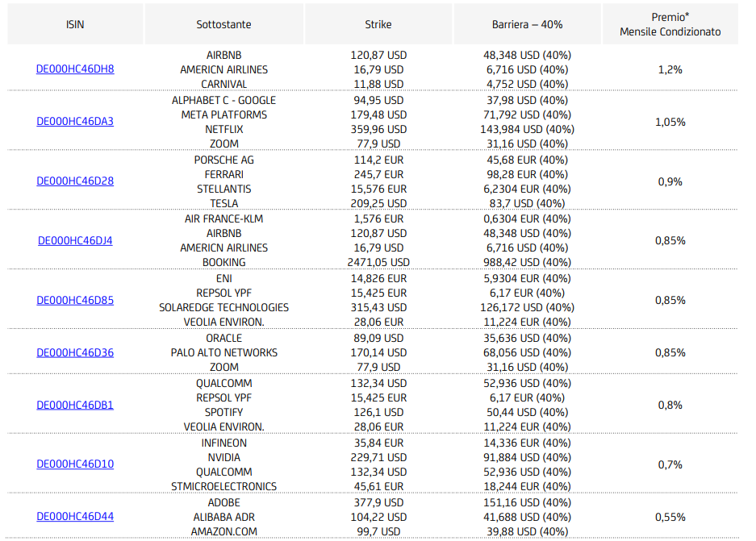Select the ENI underlying name
Screen dimensions: 756x541
click(x=223, y=278)
